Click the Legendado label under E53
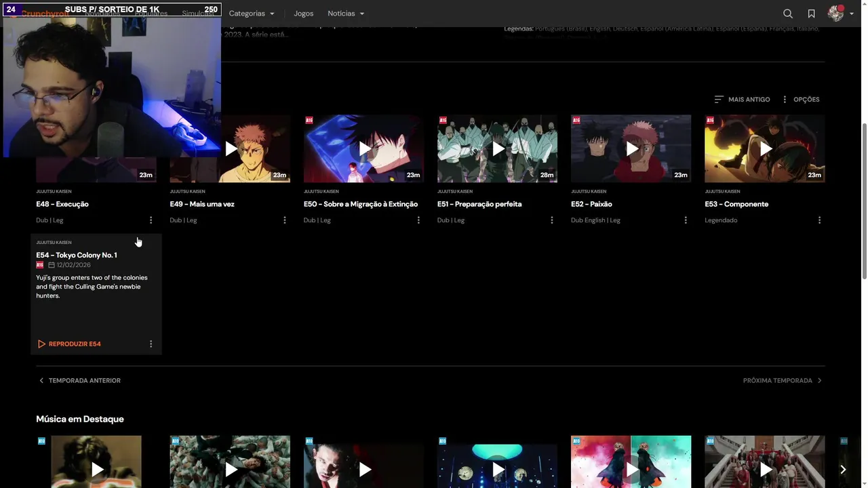Screen dimensions: 868x488 tap(721, 220)
